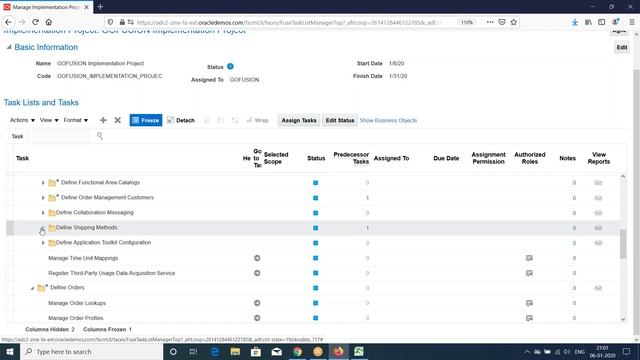Viewport: 640px width, 360px height.
Task: Open Chrome from the taskbar
Action: [x=297, y=351]
